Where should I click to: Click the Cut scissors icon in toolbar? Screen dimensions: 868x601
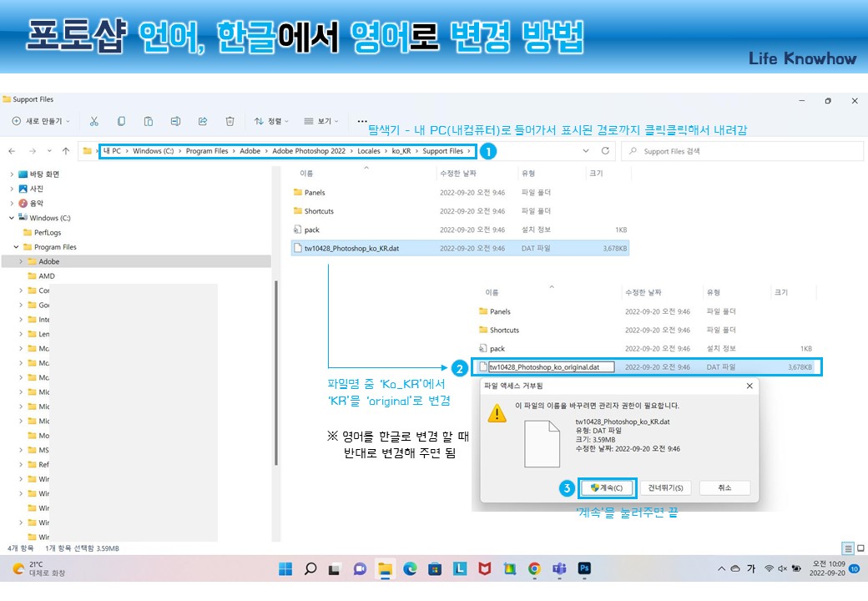94,121
